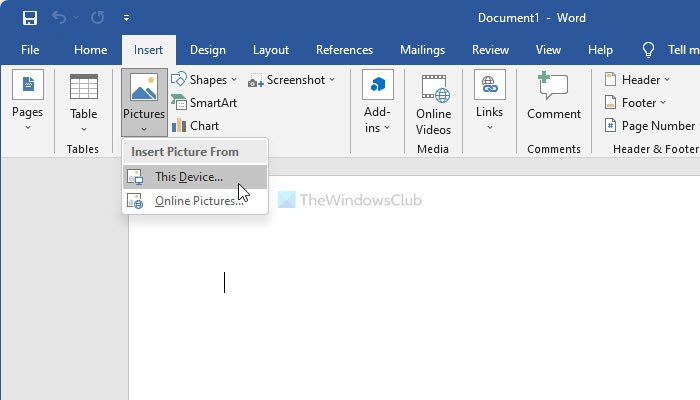Expand the Links dropdown chevron
Screen dimensions: 700x400
click(x=490, y=128)
